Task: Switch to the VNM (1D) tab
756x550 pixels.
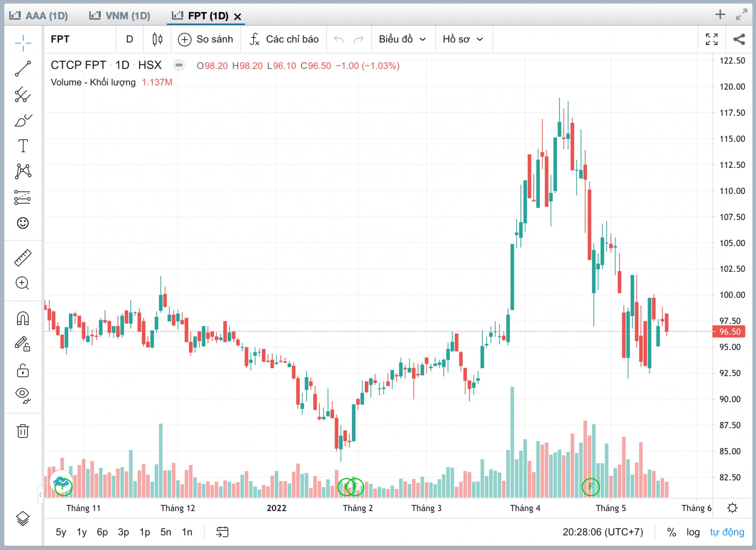Action: [119, 15]
